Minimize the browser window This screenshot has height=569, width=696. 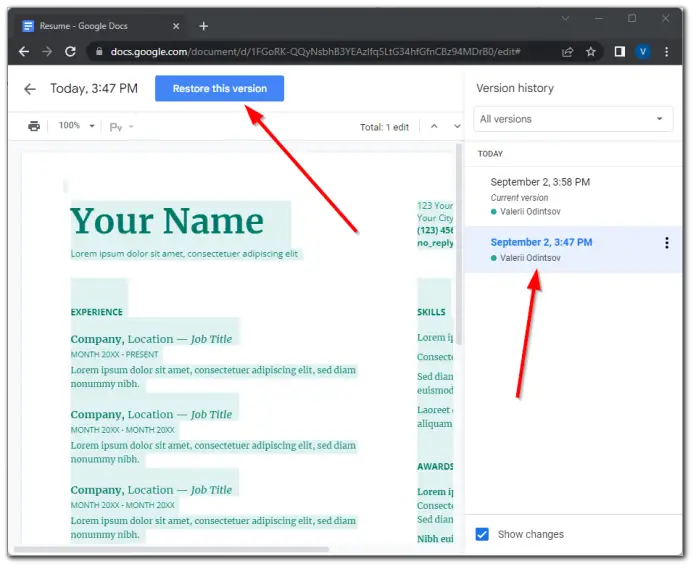tap(599, 19)
